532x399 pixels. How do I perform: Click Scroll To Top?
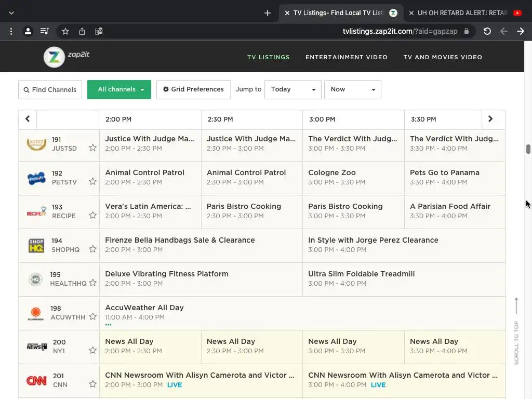point(516,331)
